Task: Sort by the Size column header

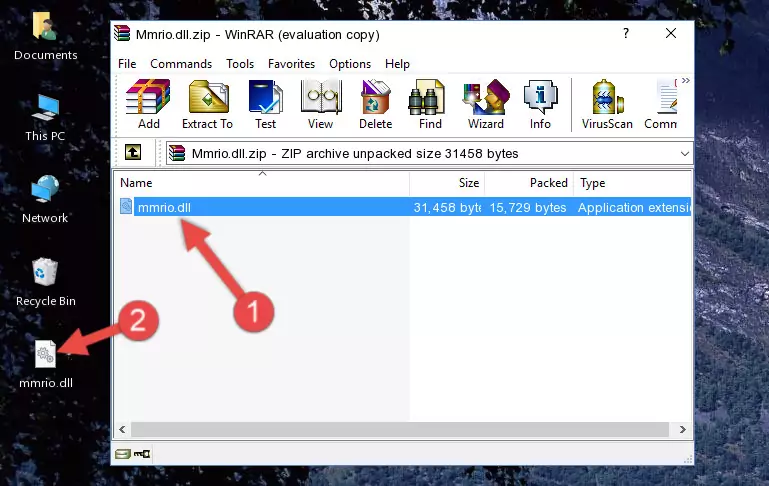Action: coord(447,183)
